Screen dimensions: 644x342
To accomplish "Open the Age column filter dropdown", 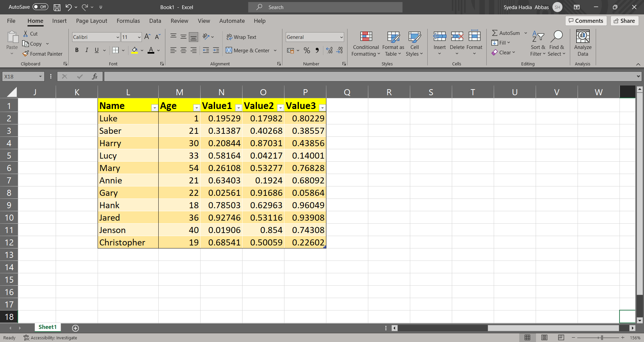I will click(196, 108).
